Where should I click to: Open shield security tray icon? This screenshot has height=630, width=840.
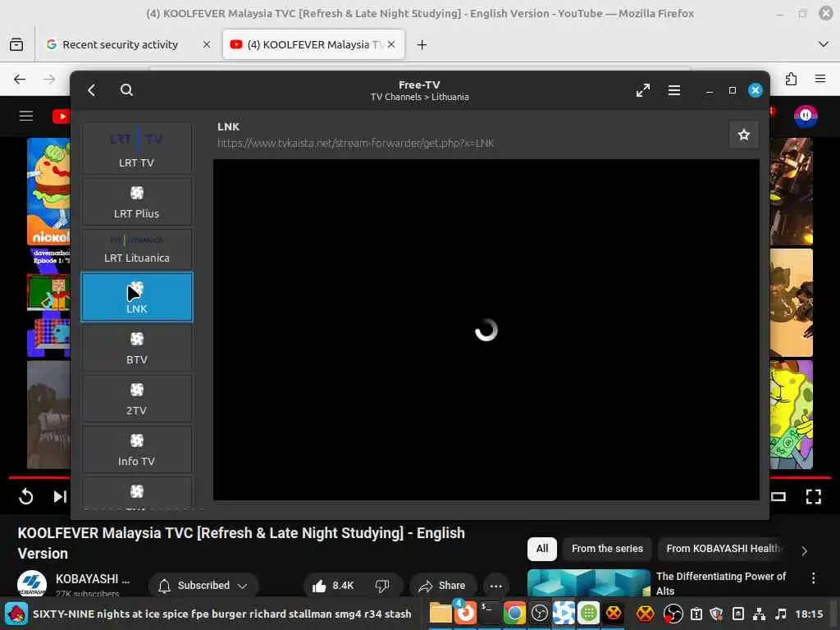coord(716,614)
